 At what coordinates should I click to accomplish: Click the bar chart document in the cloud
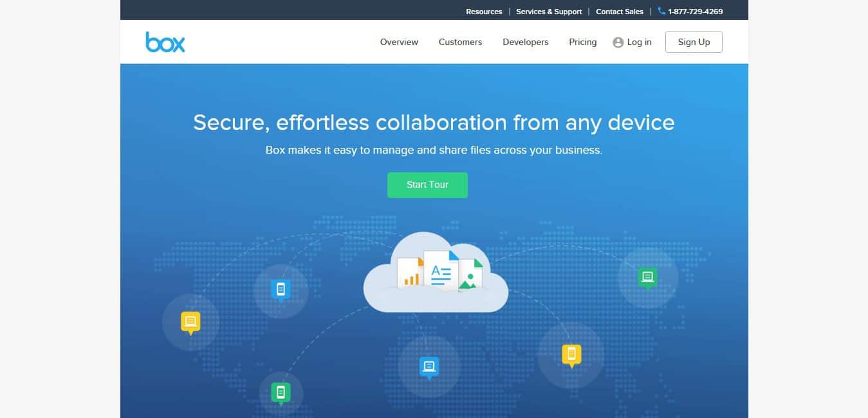tap(411, 273)
